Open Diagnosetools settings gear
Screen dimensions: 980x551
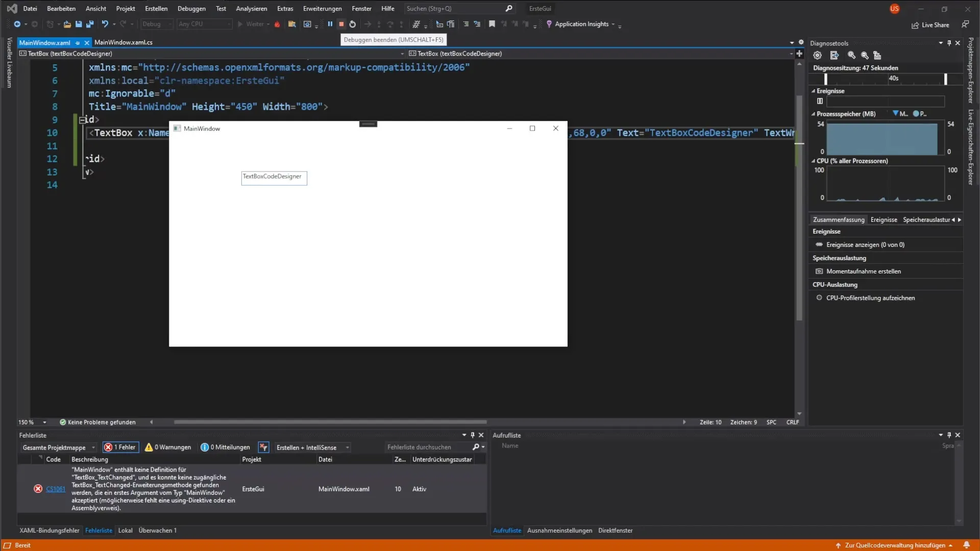818,55
